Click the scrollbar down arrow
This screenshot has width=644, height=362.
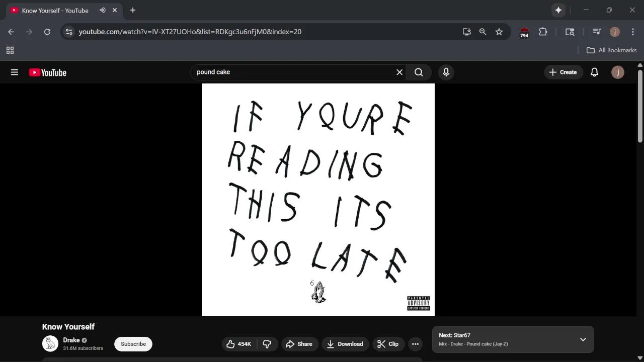(640, 358)
